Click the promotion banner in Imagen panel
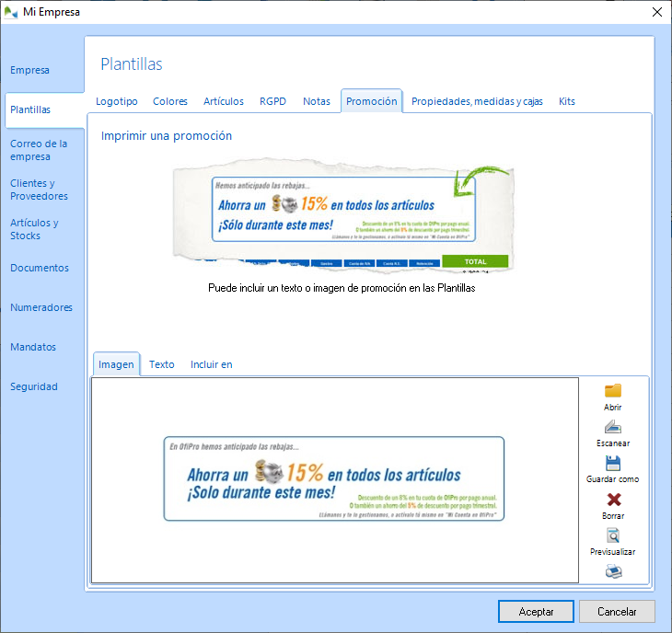This screenshot has width=672, height=633. coord(334,478)
